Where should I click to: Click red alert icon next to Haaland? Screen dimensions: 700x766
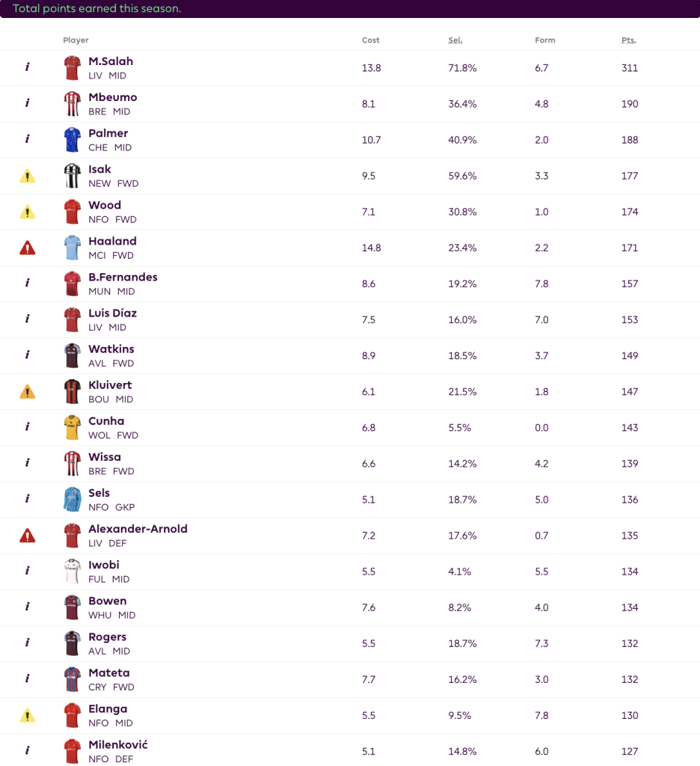[28, 248]
